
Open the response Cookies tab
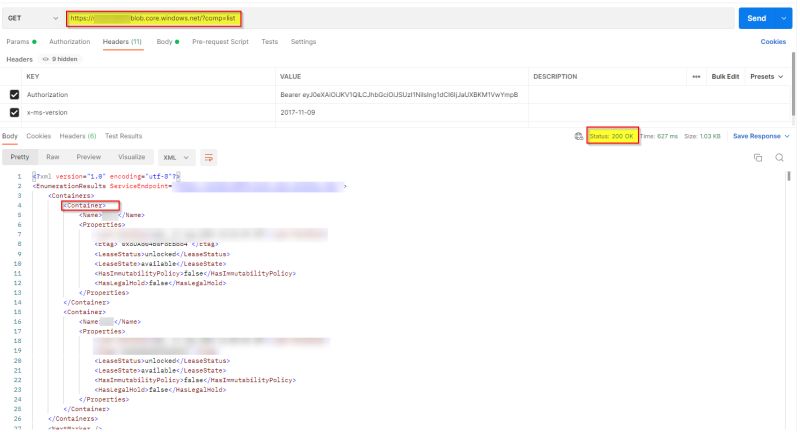pos(38,136)
